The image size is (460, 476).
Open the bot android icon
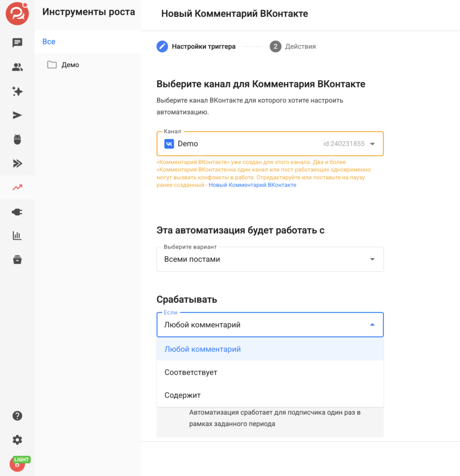tap(17, 139)
